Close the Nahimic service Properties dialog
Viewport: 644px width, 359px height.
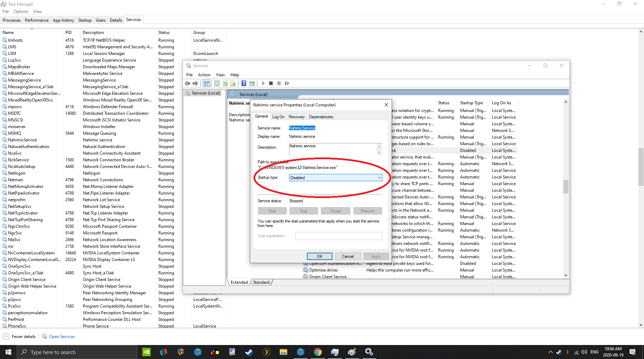click(386, 105)
